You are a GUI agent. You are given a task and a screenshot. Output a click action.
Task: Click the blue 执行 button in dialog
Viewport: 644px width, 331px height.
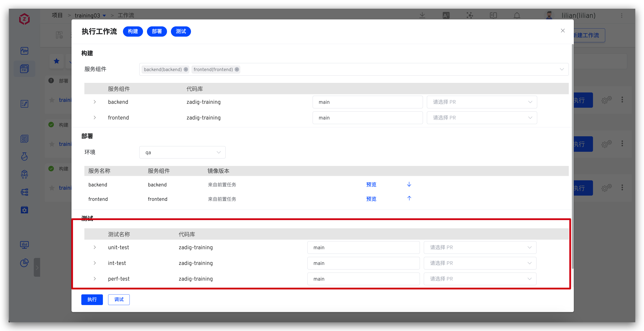coord(92,300)
